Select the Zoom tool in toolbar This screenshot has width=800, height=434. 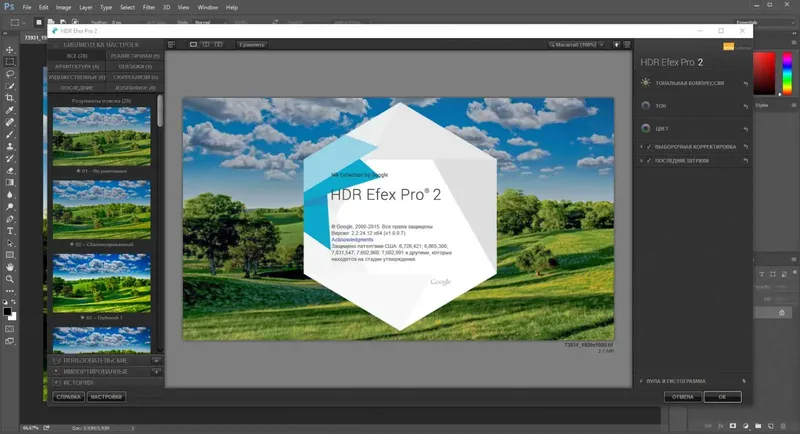pyautogui.click(x=10, y=279)
